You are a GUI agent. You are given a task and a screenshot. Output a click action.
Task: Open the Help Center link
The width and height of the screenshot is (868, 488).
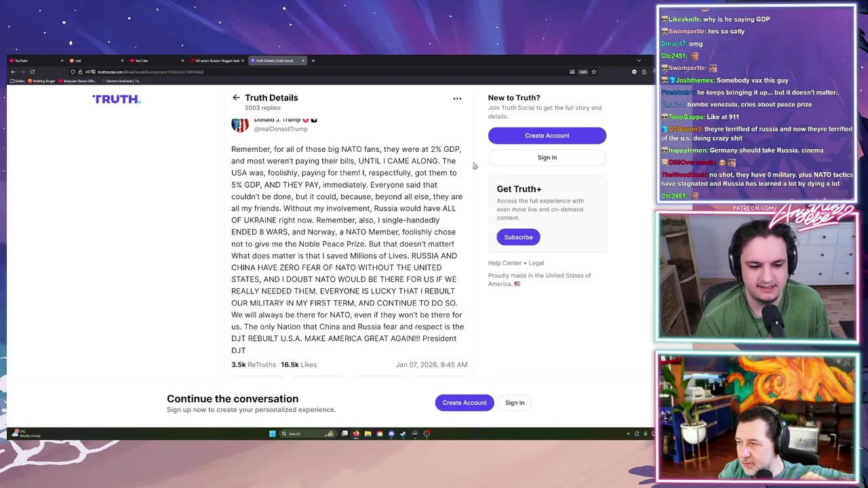click(505, 263)
